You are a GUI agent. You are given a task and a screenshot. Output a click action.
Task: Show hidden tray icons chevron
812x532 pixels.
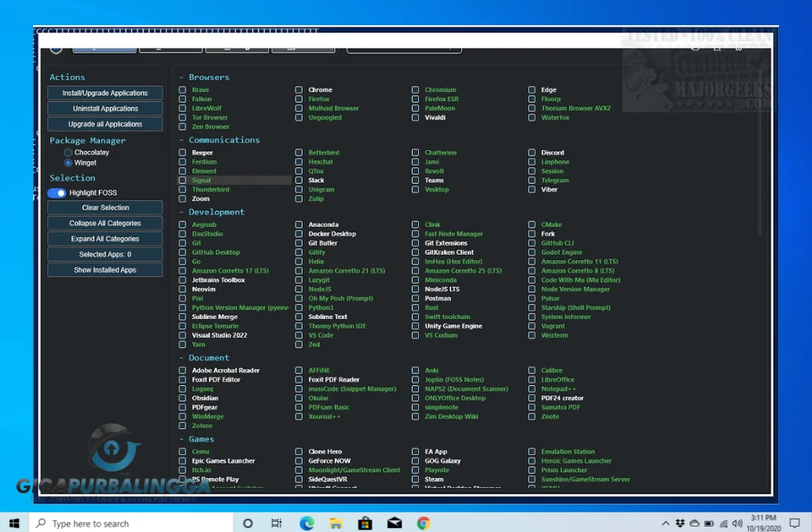click(x=666, y=523)
